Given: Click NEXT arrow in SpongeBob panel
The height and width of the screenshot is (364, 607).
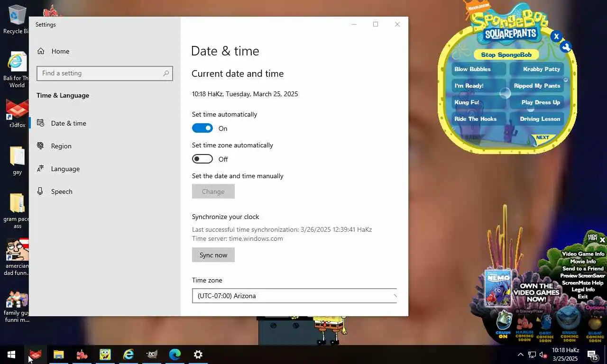Looking at the screenshot, I should 543,138.
